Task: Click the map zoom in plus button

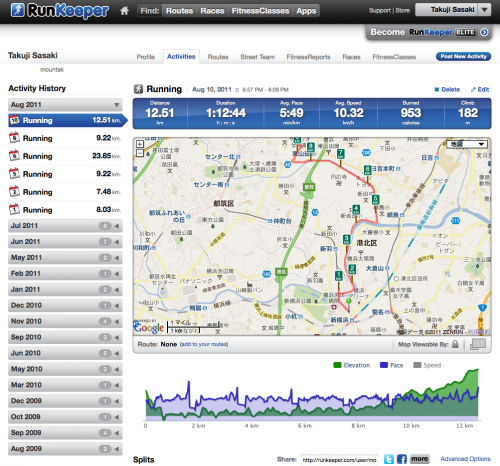Action: click(x=140, y=144)
